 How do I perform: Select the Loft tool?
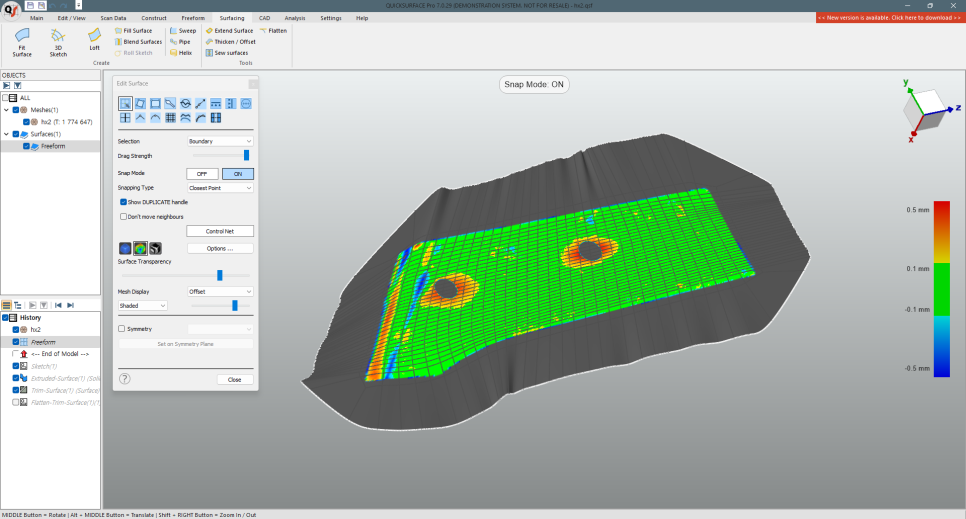tap(94, 39)
